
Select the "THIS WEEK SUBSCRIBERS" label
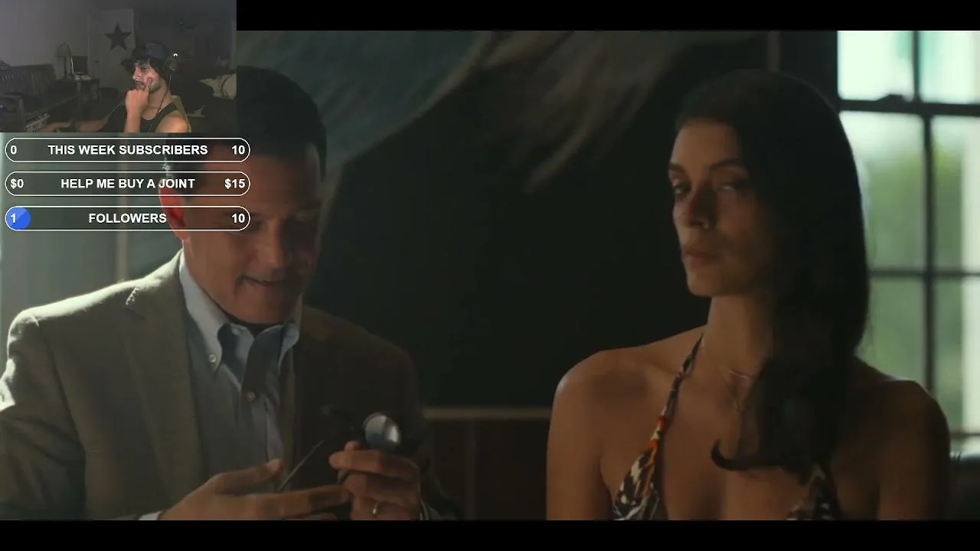128,150
